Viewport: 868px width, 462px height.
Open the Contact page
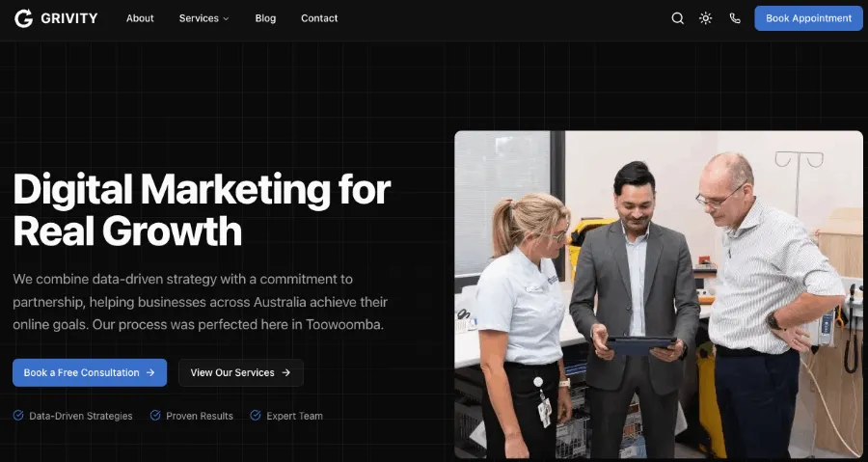click(x=319, y=18)
